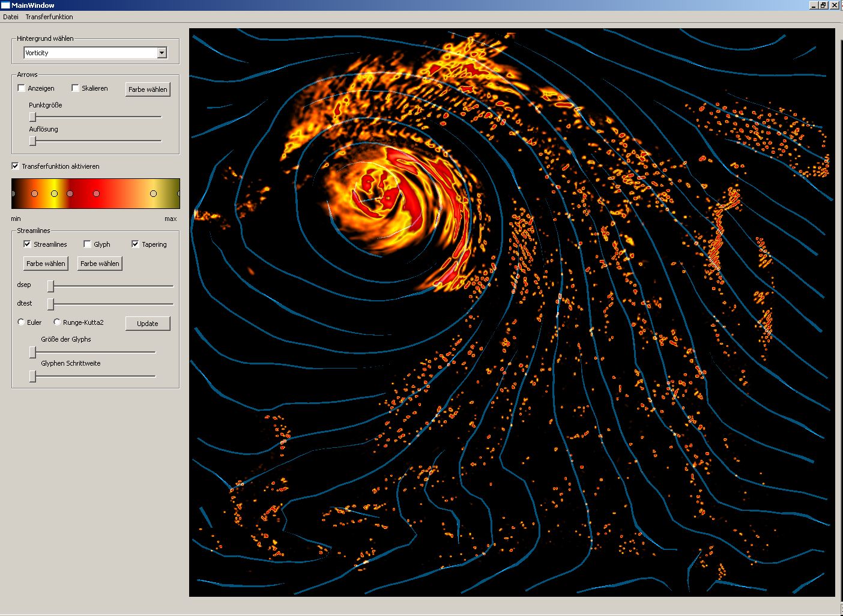Disable Transferfunktion aktivieren checkbox
This screenshot has width=843, height=616.
[x=16, y=166]
